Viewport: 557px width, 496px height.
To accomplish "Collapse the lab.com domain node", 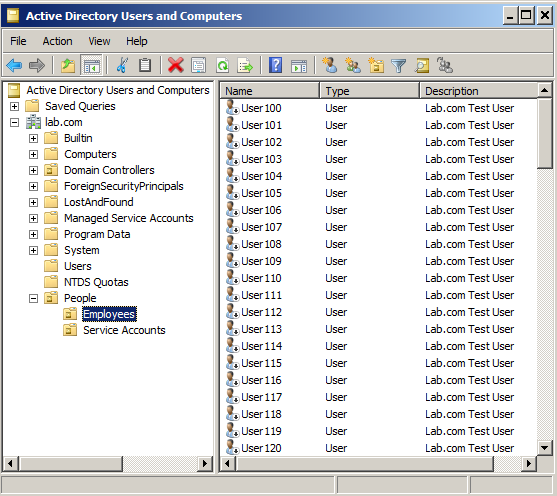I will [14, 122].
